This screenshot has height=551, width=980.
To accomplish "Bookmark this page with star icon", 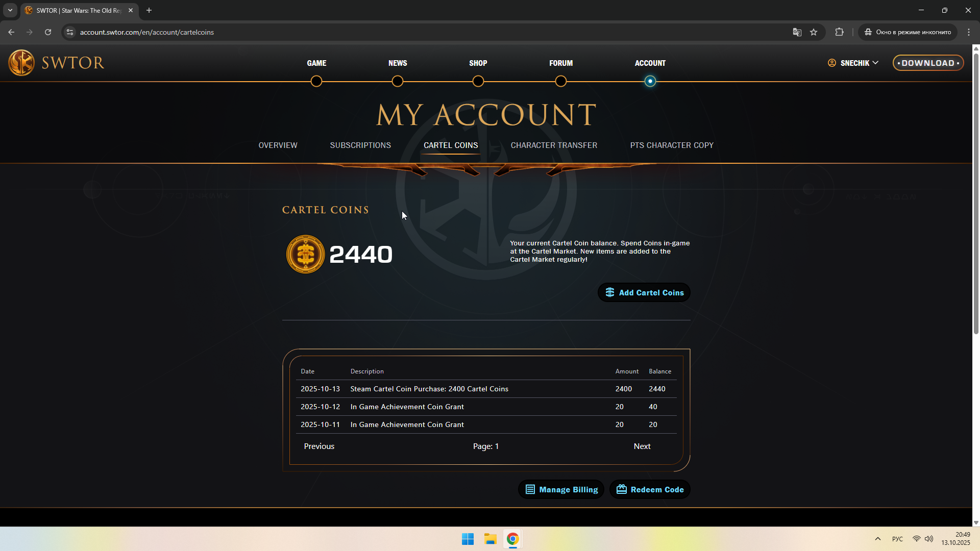I will [814, 32].
